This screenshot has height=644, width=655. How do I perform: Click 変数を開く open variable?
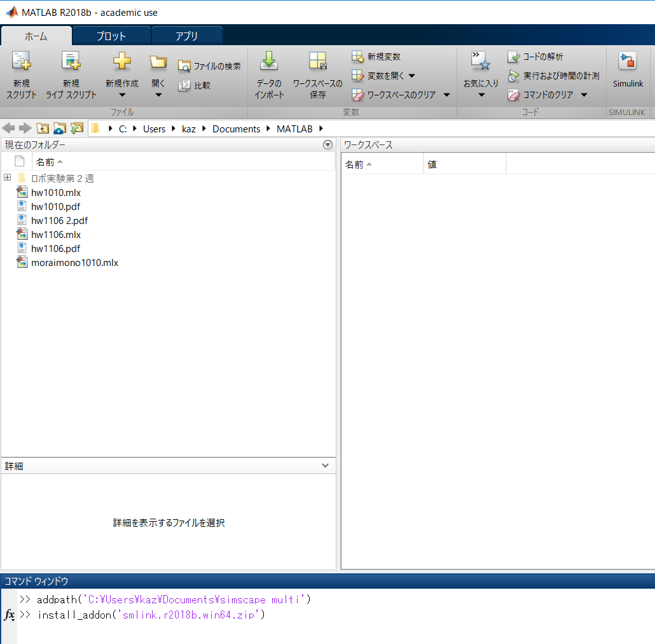coord(378,76)
